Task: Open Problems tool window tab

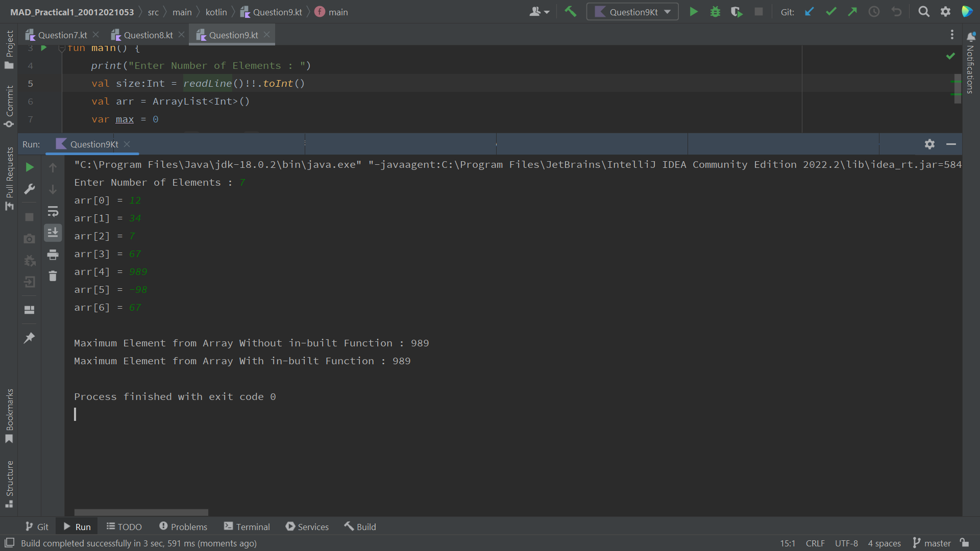Action: click(183, 527)
